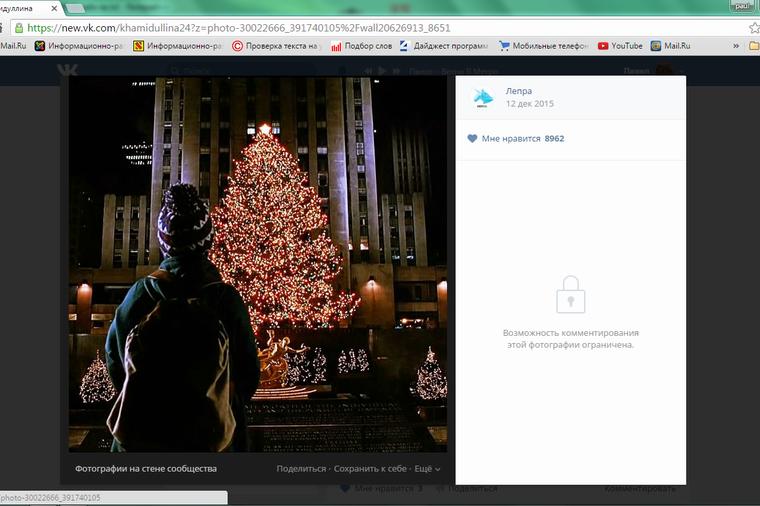Click Поделиться to share photo

[x=301, y=468]
